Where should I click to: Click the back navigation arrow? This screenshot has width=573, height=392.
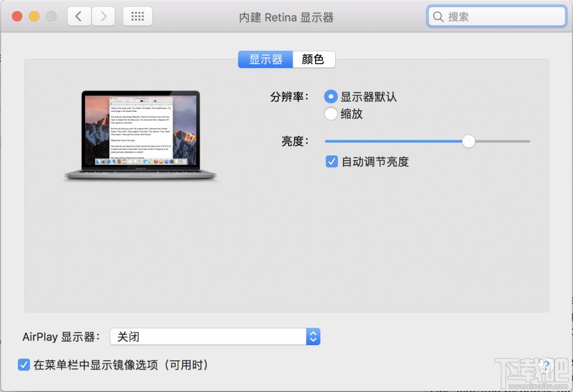coord(78,16)
